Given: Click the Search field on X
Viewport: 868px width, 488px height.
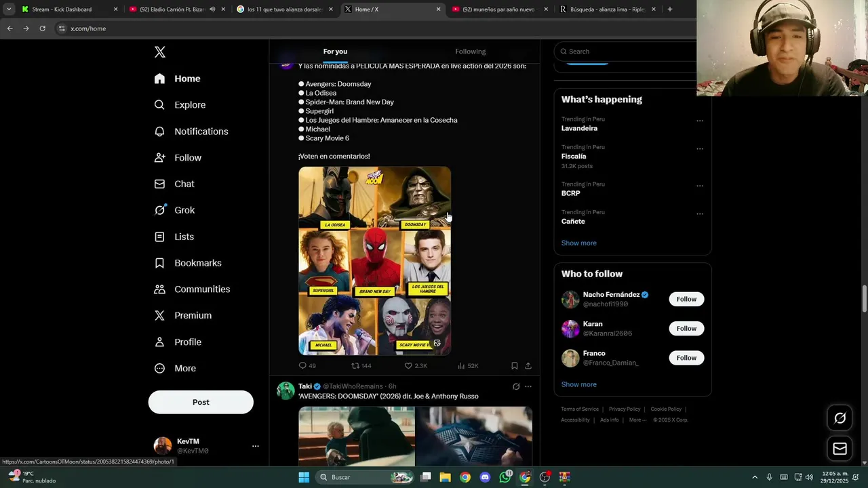Looking at the screenshot, I should (x=624, y=52).
